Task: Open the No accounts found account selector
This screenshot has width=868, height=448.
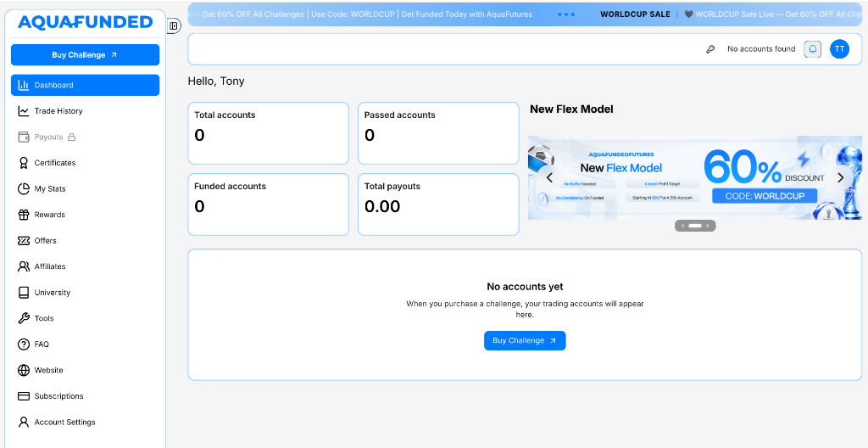Action: click(761, 49)
